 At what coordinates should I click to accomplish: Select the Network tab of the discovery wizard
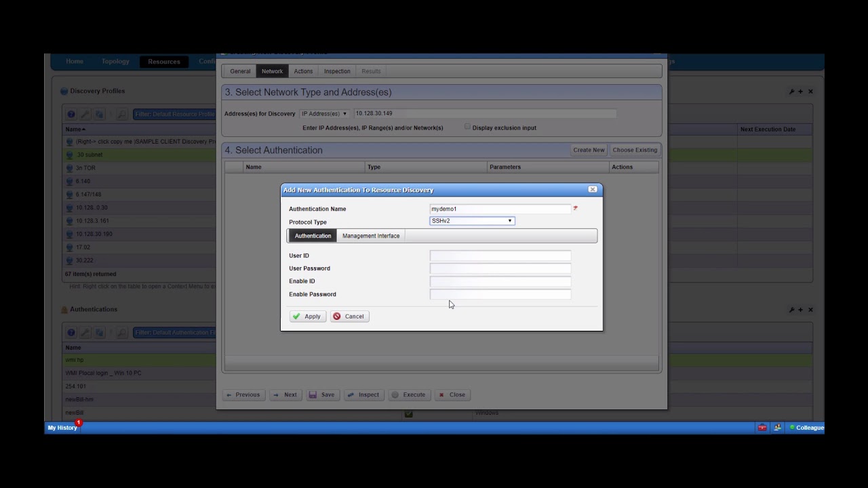pos(272,71)
